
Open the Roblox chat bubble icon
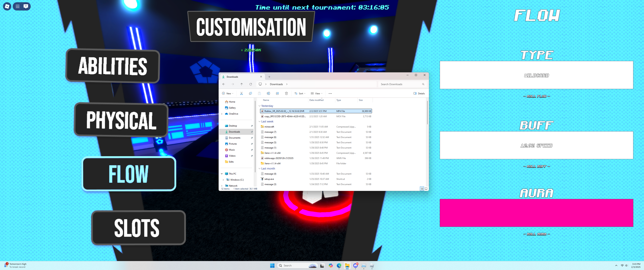tap(26, 6)
